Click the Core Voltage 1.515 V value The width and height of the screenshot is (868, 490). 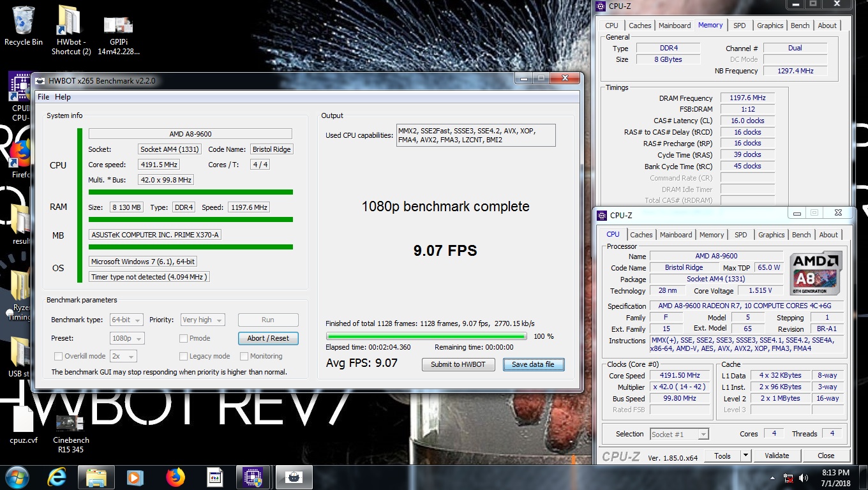(759, 291)
